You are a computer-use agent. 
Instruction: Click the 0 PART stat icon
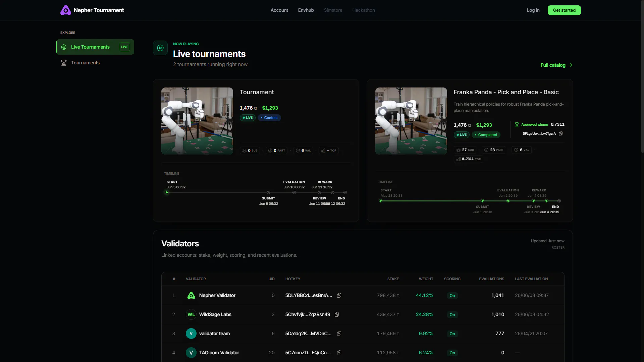(270, 150)
